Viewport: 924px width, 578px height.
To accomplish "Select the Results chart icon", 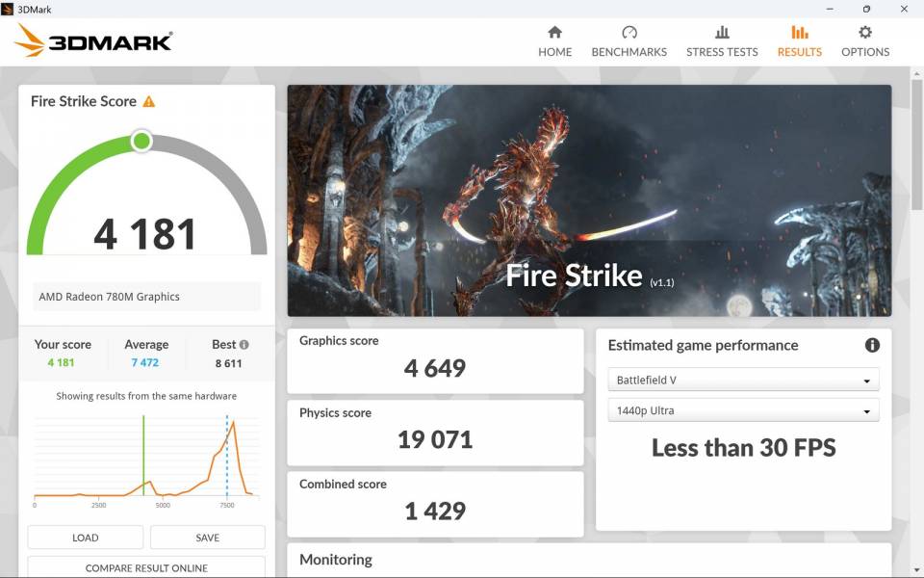I will tap(799, 33).
